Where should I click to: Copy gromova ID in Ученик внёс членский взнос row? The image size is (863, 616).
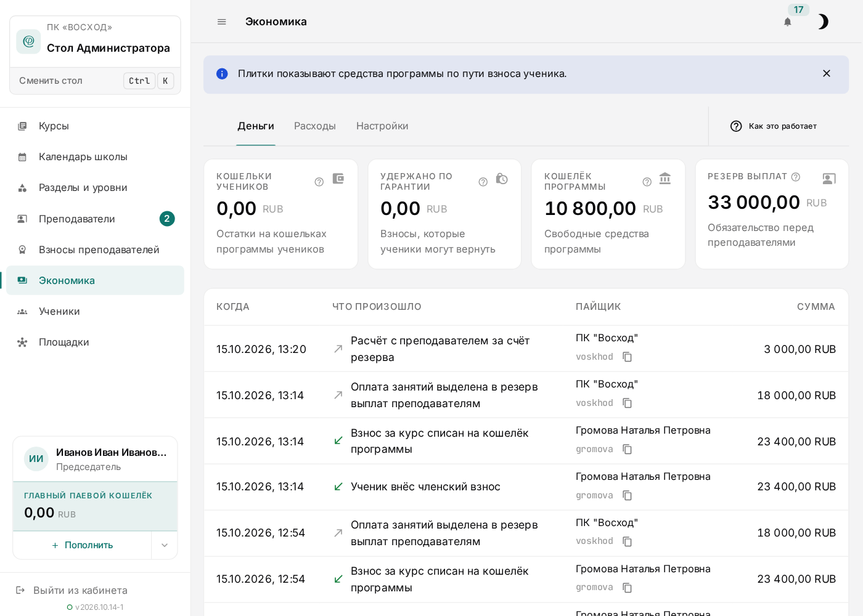[628, 495]
